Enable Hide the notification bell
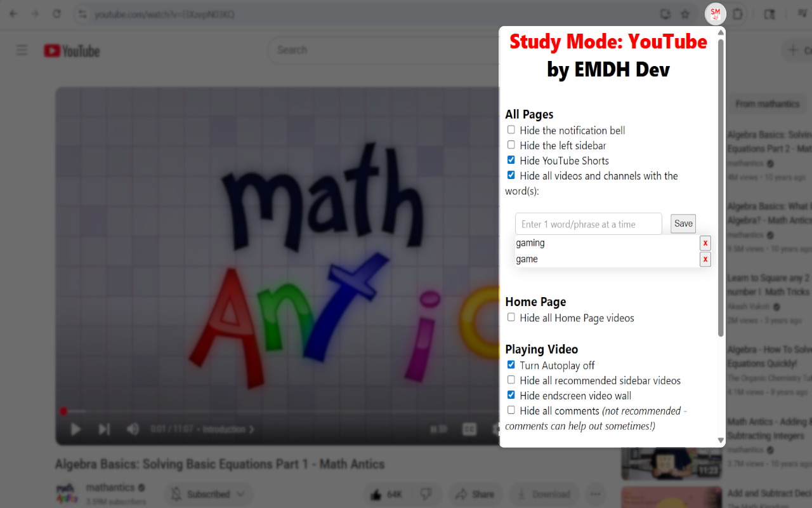The height and width of the screenshot is (508, 812). 511,129
